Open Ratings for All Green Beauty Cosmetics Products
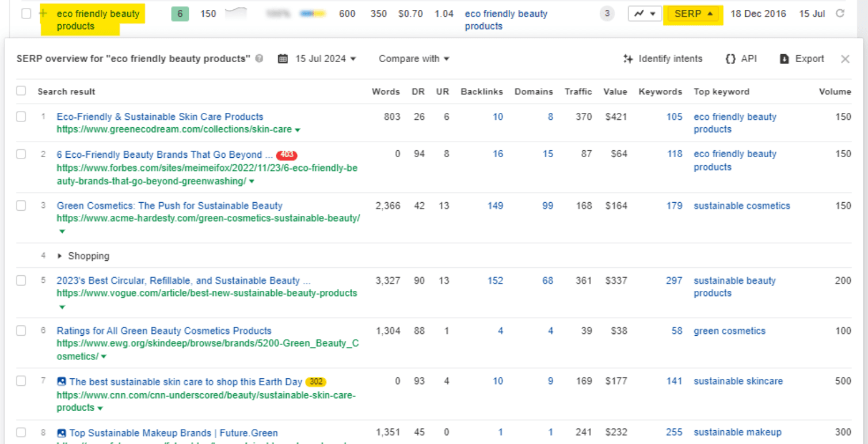868x444 pixels. tap(164, 331)
